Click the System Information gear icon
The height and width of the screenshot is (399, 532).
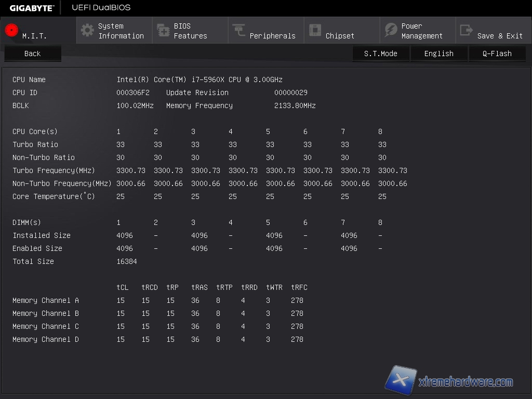tap(87, 31)
